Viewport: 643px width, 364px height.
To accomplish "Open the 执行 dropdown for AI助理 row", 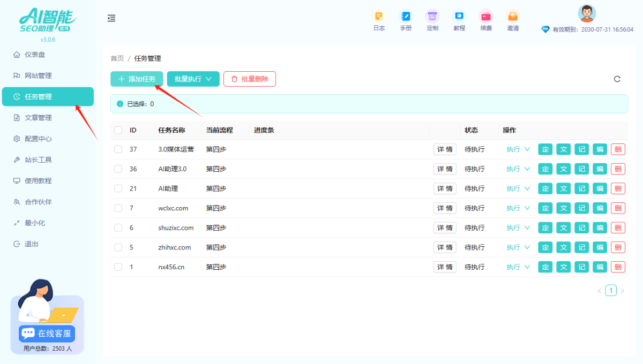I will (x=518, y=188).
